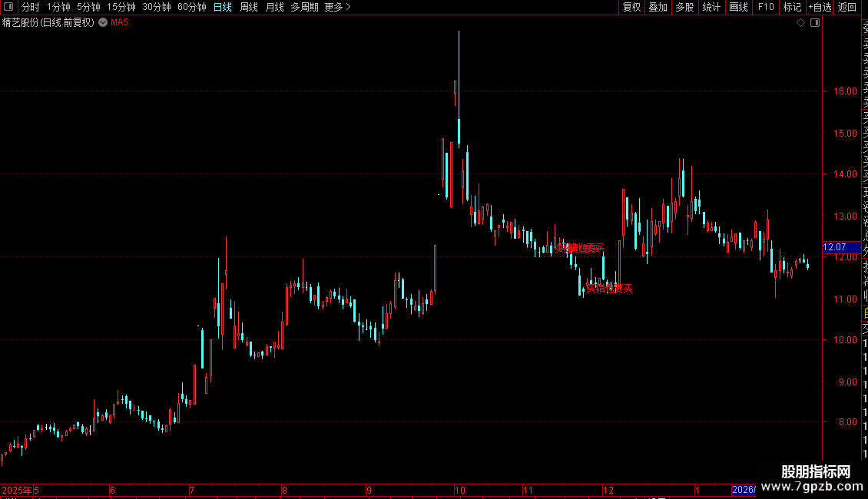
Task: Click the highlighted 2026 date marker
Action: click(x=744, y=490)
